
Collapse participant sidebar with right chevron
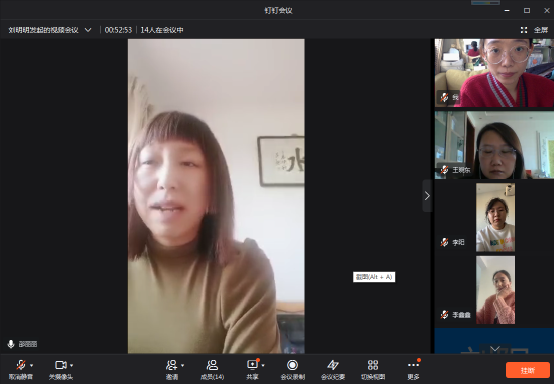point(428,196)
